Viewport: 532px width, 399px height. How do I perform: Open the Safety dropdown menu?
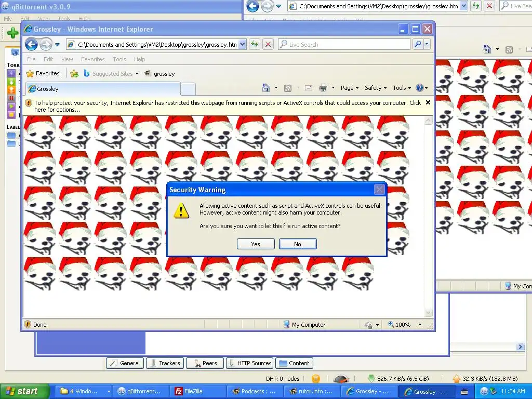[x=376, y=88]
